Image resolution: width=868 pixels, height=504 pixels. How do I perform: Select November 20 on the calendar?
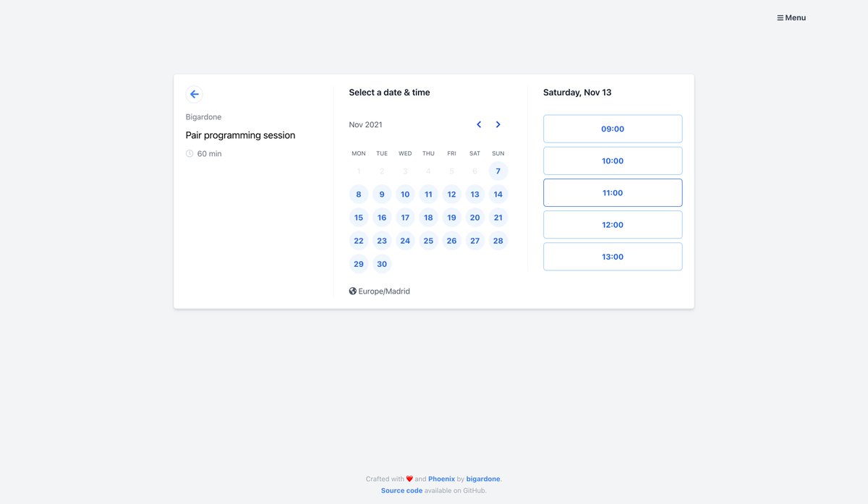pos(475,218)
